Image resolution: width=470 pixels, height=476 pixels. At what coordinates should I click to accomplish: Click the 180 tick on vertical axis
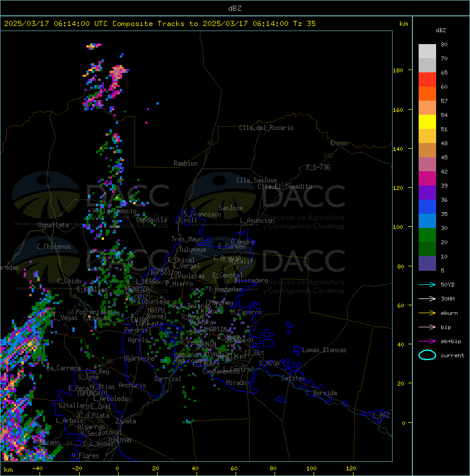click(x=398, y=71)
